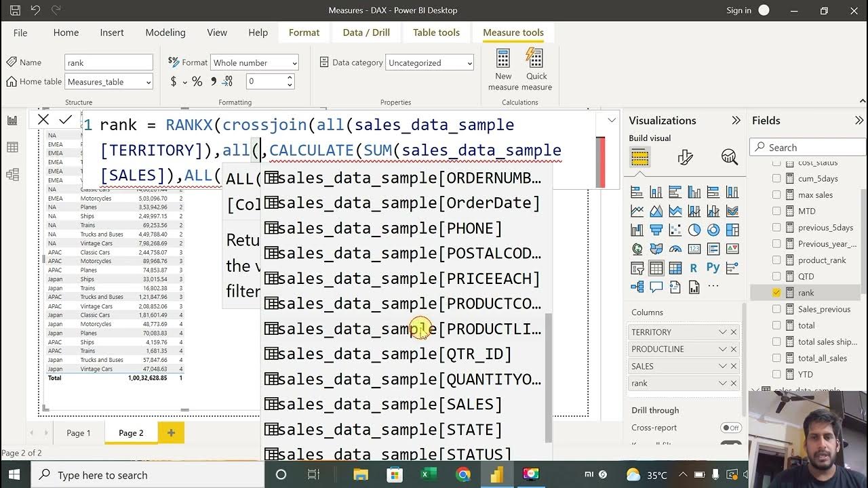This screenshot has width=868, height=488.
Task: Check the max sales measure
Action: click(x=776, y=195)
